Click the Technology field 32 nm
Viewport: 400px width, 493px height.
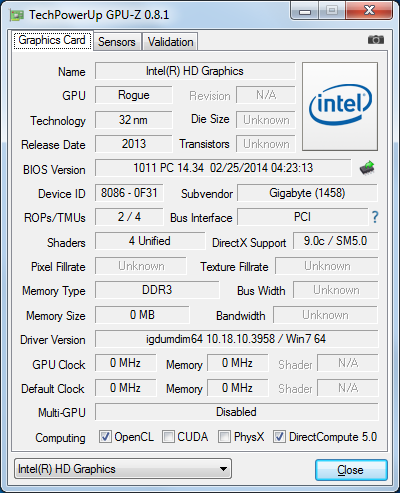[x=134, y=120]
